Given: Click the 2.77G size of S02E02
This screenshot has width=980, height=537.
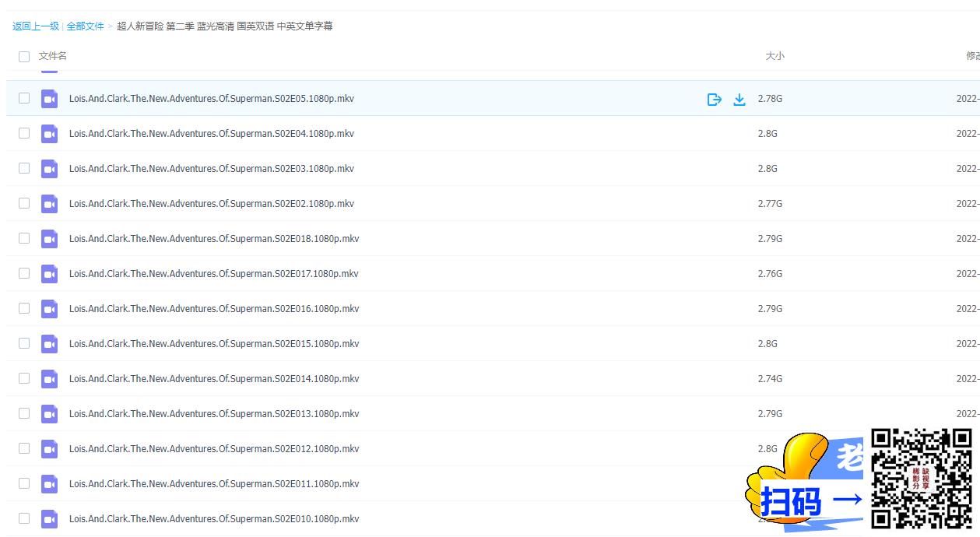Looking at the screenshot, I should 770,204.
